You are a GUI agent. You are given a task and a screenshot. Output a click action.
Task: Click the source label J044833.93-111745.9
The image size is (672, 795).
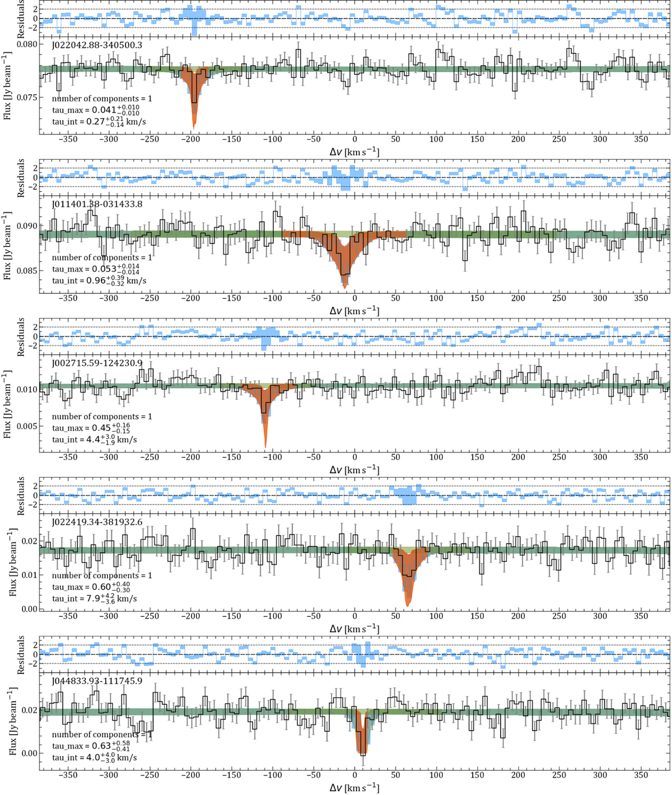click(x=96, y=681)
